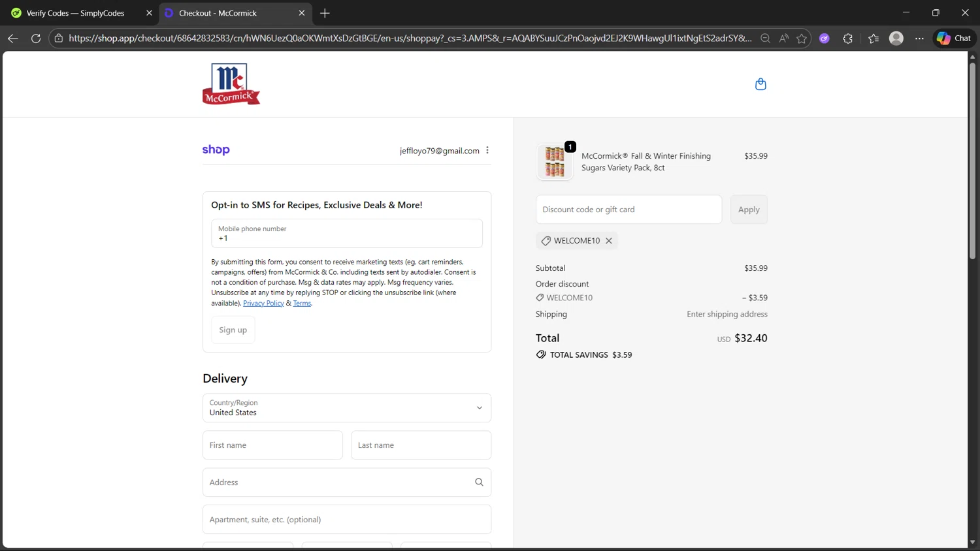The width and height of the screenshot is (980, 551).
Task: Click the scrollbar down arrow
Action: (x=972, y=542)
